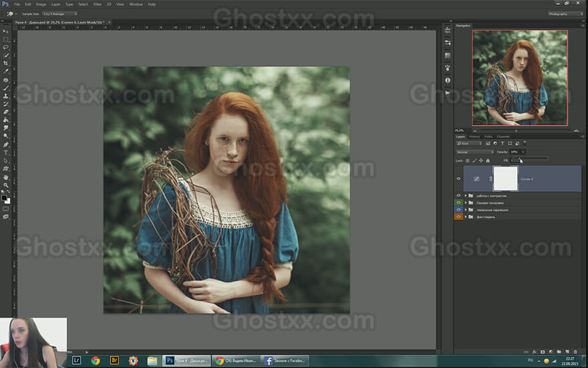
Task: Toggle lock position icon
Action: coord(481,161)
